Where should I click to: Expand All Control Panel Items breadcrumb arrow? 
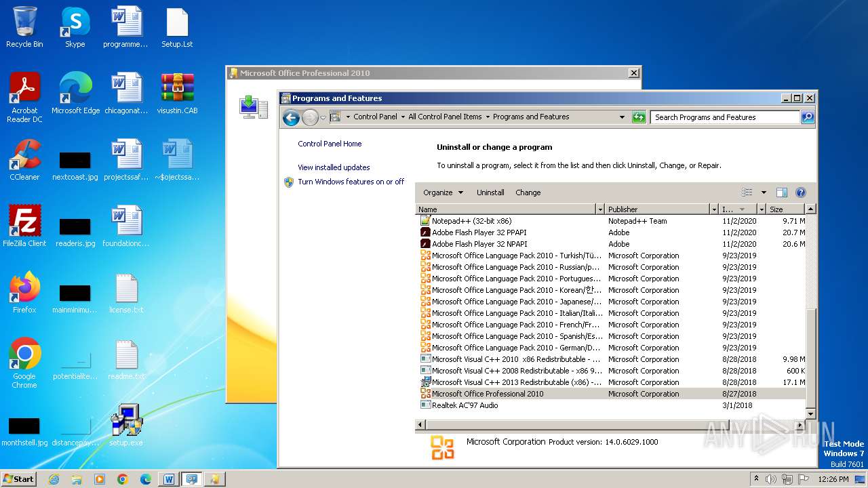coord(488,117)
